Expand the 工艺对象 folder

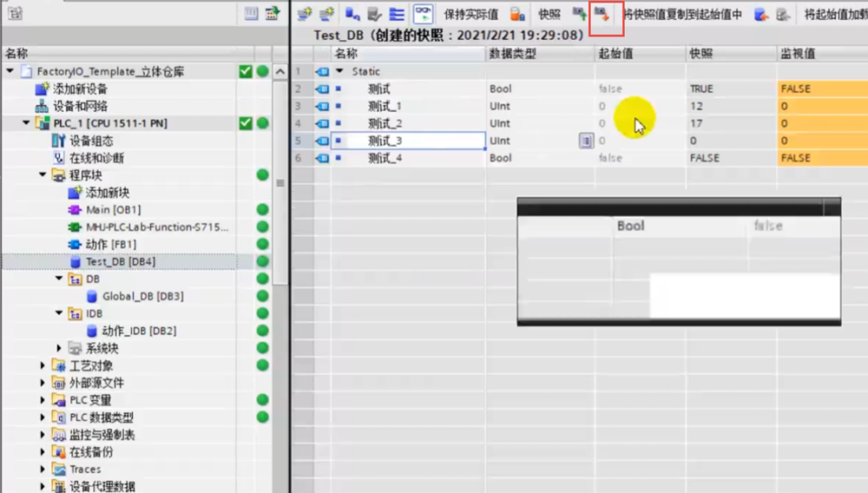pos(43,365)
